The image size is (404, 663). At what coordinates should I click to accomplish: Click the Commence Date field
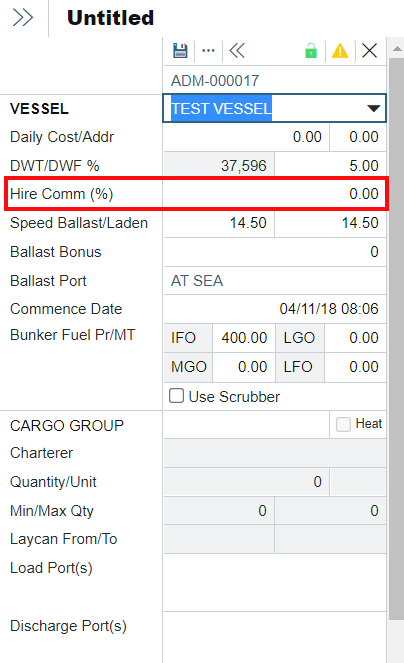click(275, 309)
